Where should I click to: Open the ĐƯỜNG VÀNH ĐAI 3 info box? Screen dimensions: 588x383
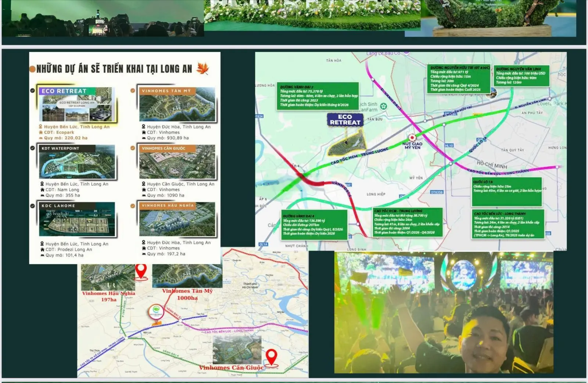[x=318, y=96]
